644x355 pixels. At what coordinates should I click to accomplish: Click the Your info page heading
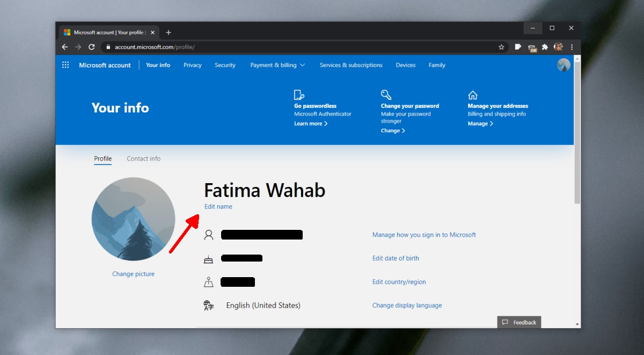point(120,108)
